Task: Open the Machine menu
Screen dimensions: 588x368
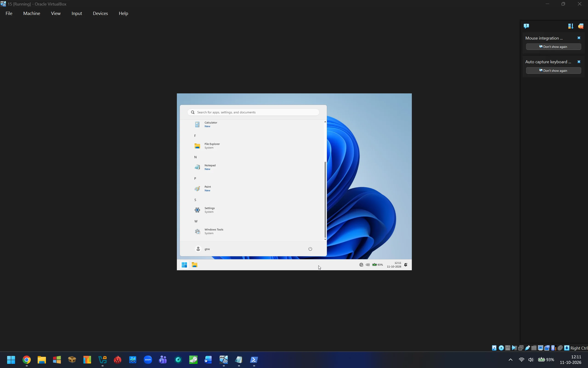Action: (x=32, y=13)
